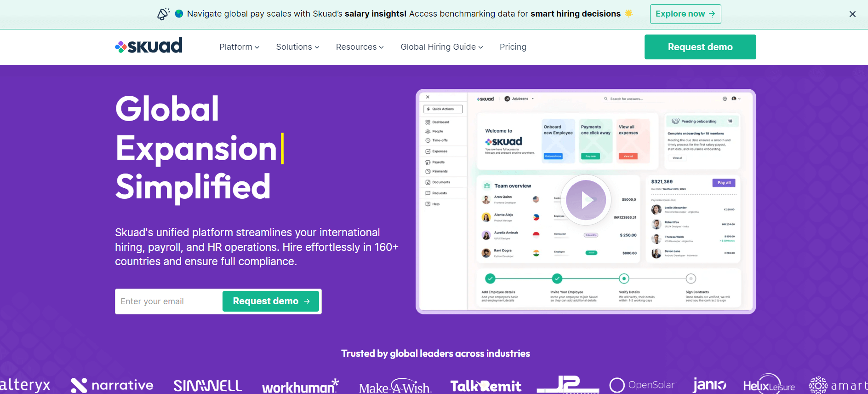Screen dimensions: 868x394
Task: Select Dashboard in preview sidebar
Action: point(437,122)
